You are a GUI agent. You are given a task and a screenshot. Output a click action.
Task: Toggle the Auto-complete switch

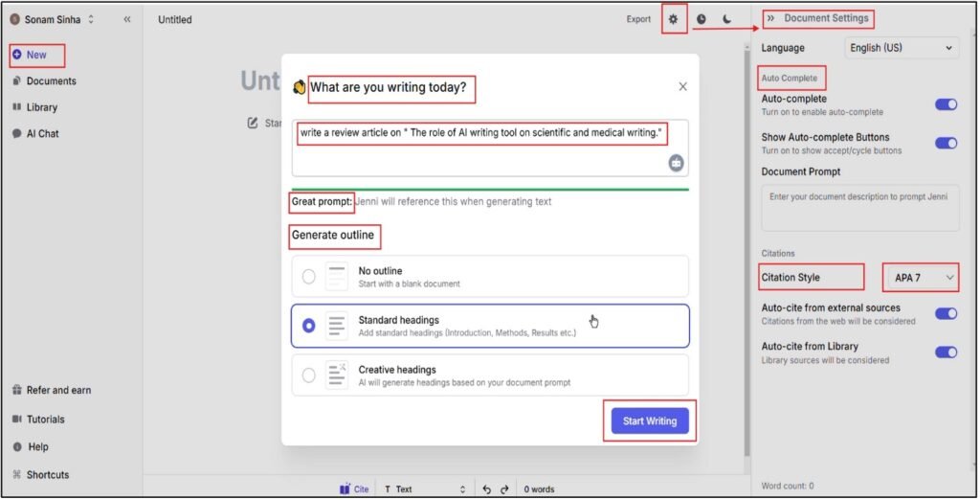coord(947,104)
